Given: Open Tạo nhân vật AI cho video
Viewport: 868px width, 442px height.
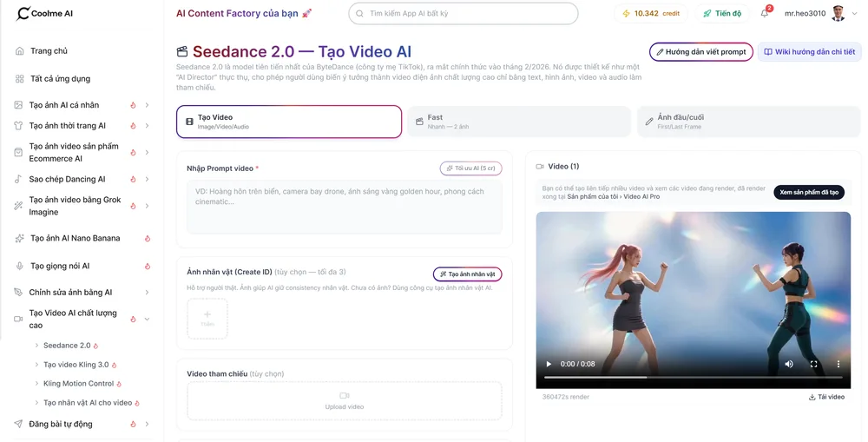Looking at the screenshot, I should click(88, 403).
